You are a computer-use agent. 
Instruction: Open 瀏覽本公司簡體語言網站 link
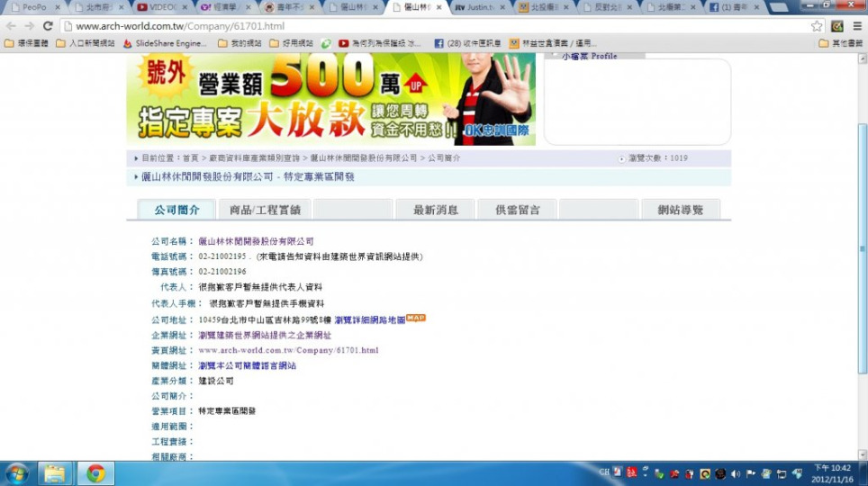click(x=247, y=365)
